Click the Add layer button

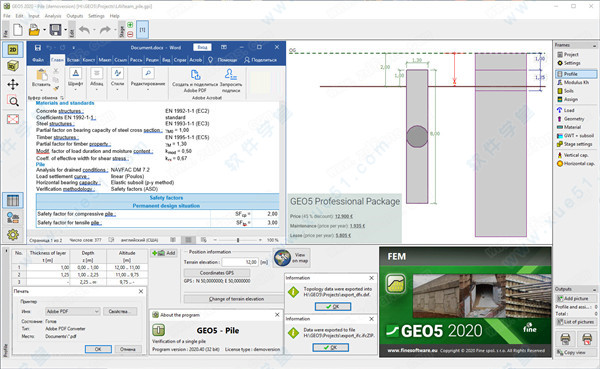pos(164,253)
